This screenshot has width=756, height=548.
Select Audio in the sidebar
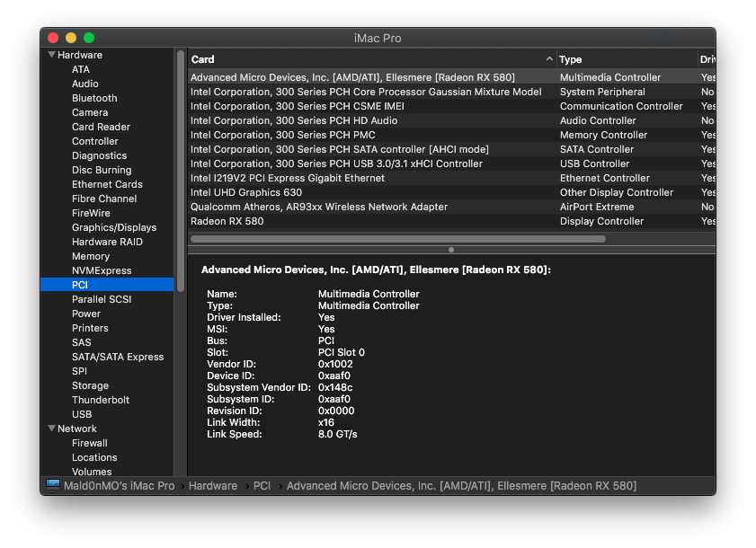tap(84, 84)
